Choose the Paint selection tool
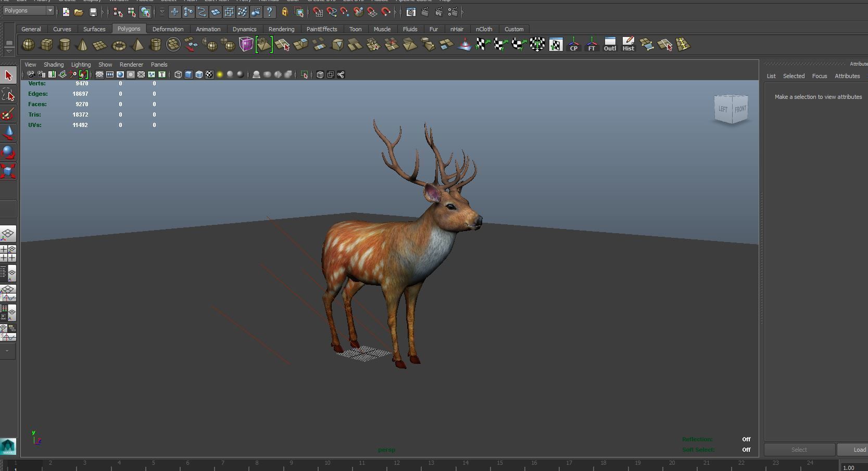This screenshot has height=471, width=868. tap(8, 114)
